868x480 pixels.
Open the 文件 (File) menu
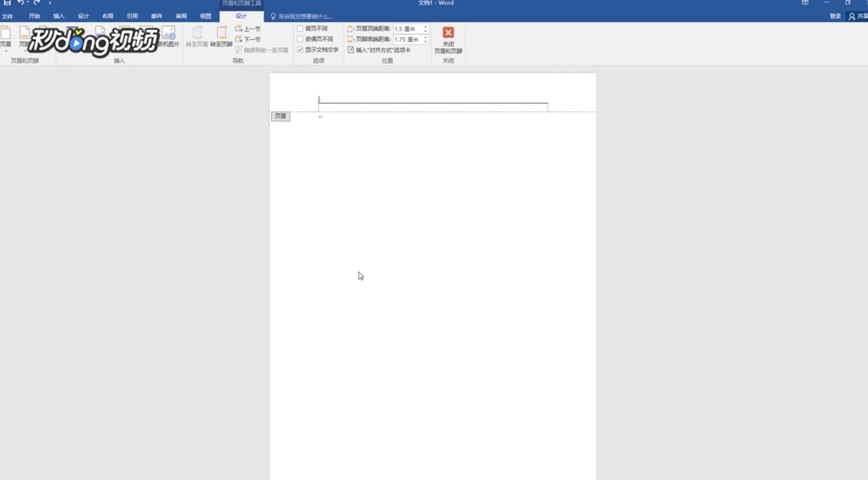pos(8,16)
